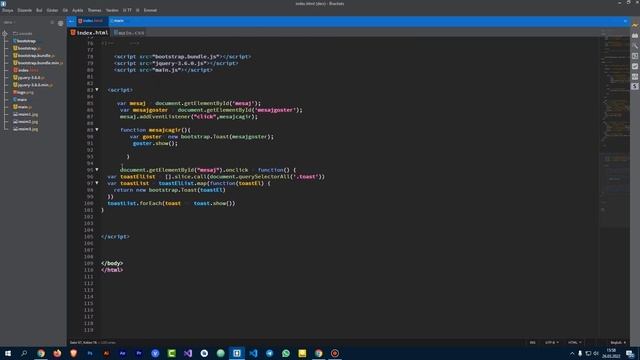Click the bottom S-shaped icon in right toolbar
The width and height of the screenshot is (640, 360).
coord(635,86)
